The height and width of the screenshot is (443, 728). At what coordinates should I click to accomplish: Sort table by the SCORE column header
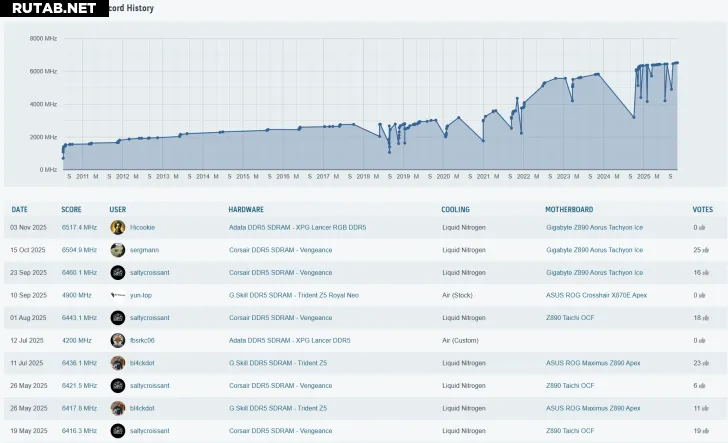coord(71,210)
